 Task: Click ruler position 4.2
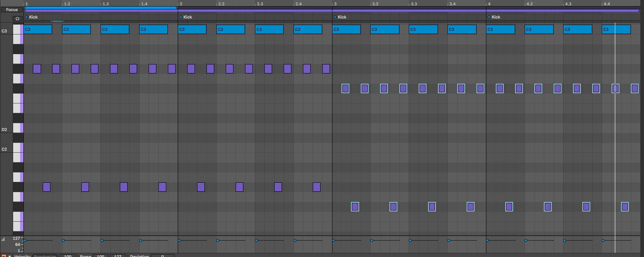click(529, 4)
